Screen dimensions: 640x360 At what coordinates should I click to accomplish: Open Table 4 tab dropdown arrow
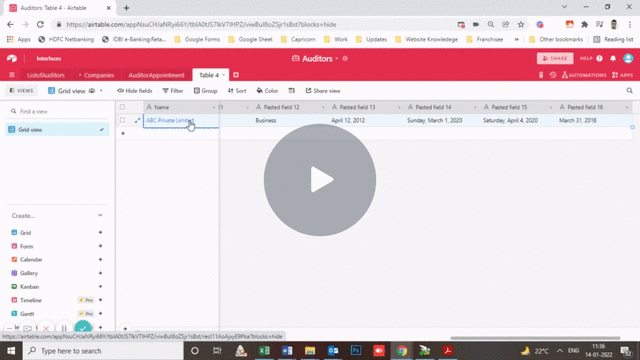tap(224, 75)
